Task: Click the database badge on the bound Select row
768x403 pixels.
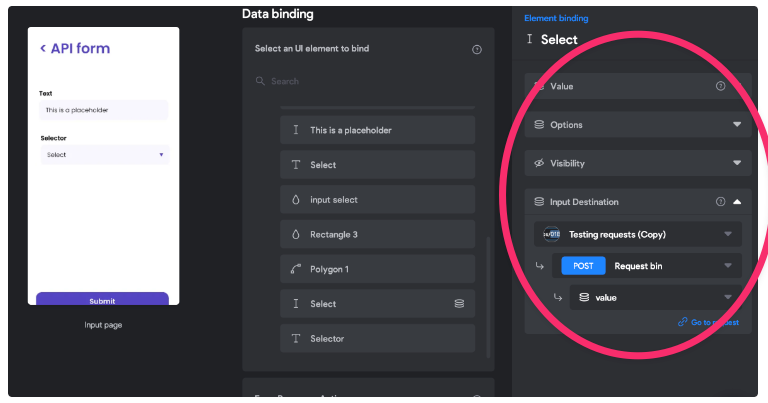Action: point(459,304)
